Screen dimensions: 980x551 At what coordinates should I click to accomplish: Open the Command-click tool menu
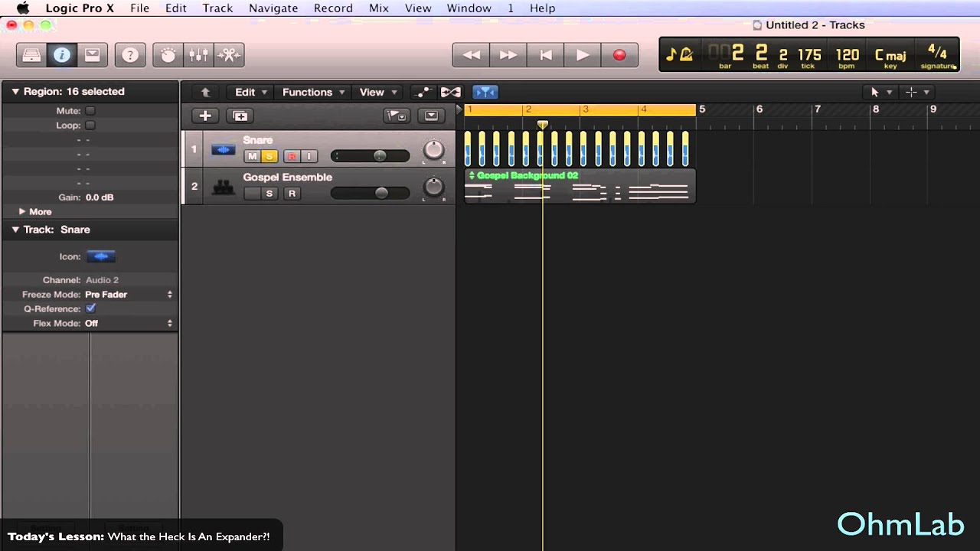point(916,92)
